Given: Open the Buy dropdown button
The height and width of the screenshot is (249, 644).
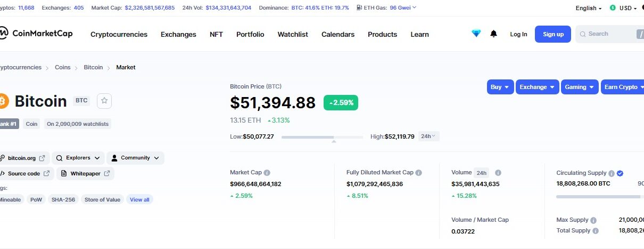Looking at the screenshot, I should 500,87.
